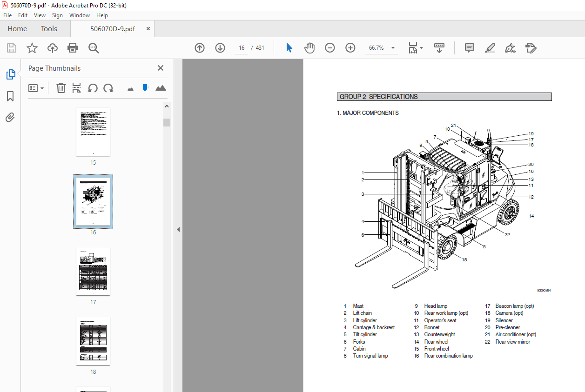Activate the hand pan tool

point(309,48)
